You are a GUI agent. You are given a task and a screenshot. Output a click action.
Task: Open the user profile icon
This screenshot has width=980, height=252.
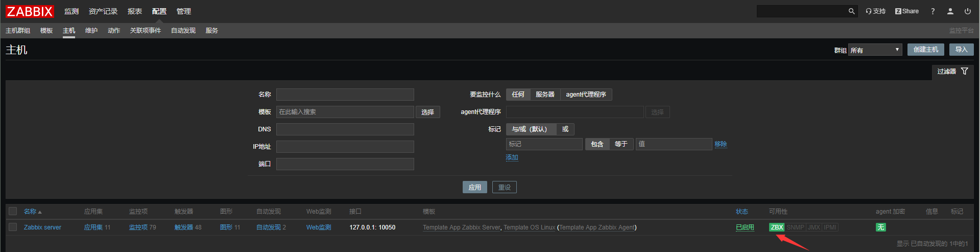coord(950,11)
